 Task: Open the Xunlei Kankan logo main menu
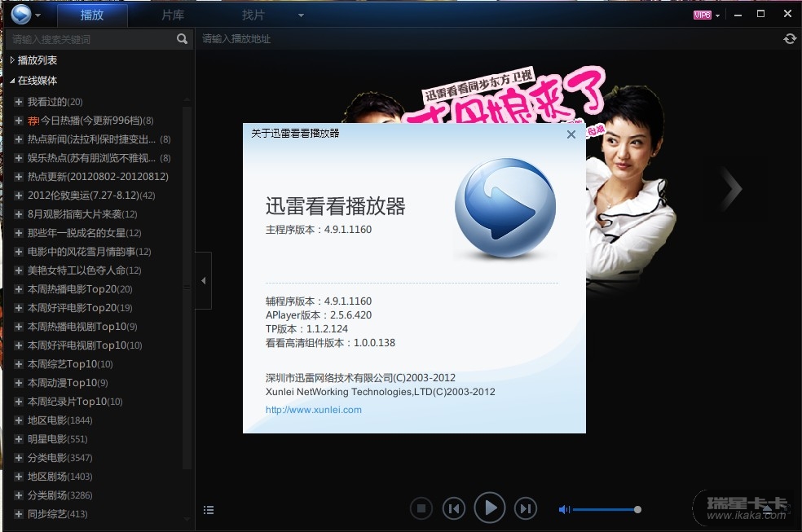(x=21, y=15)
